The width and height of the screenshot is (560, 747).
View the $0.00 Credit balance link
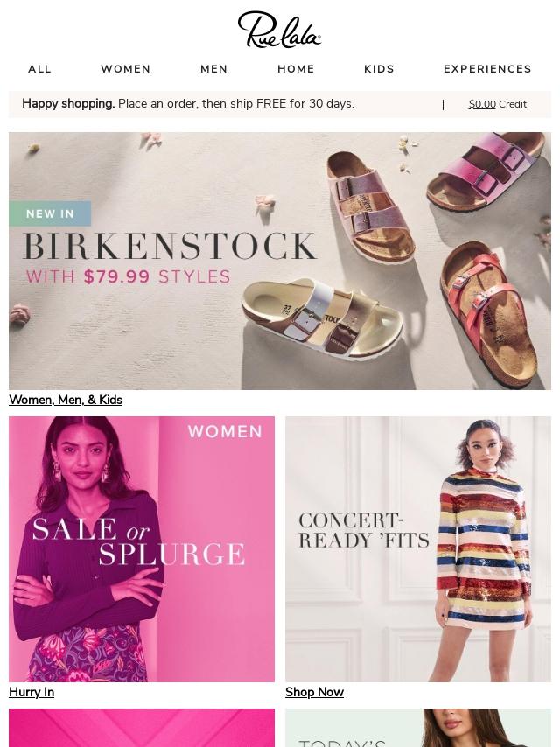[x=498, y=104]
